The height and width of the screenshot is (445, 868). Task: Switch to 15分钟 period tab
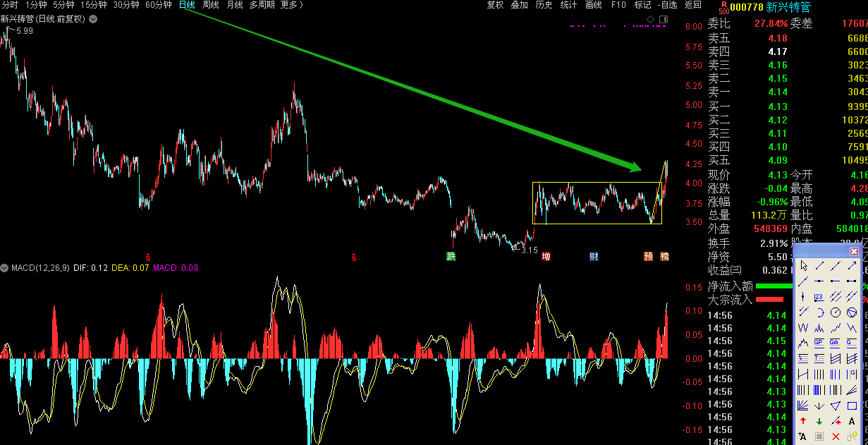[x=94, y=5]
